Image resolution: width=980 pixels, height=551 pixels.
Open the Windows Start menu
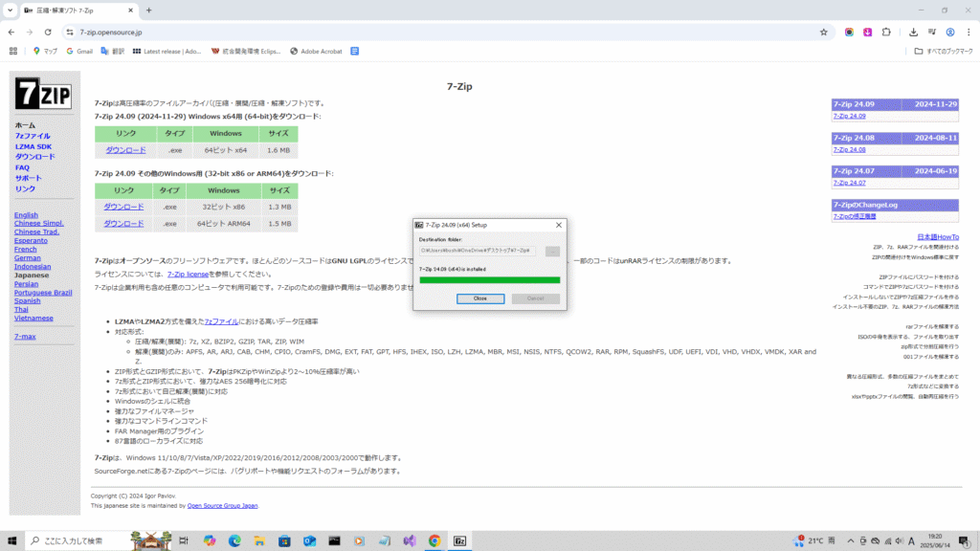pos(11,541)
